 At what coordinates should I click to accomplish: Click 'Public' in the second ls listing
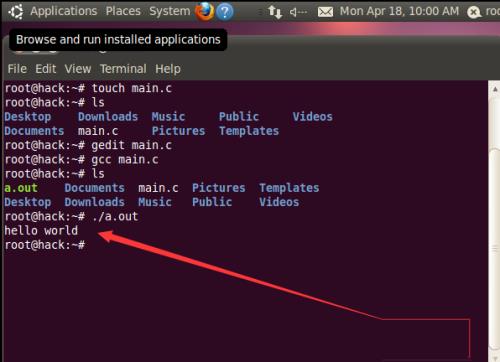point(212,202)
